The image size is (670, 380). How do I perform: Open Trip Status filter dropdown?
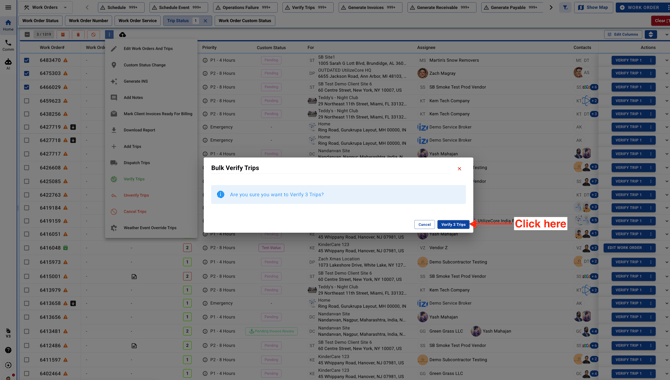coord(178,21)
